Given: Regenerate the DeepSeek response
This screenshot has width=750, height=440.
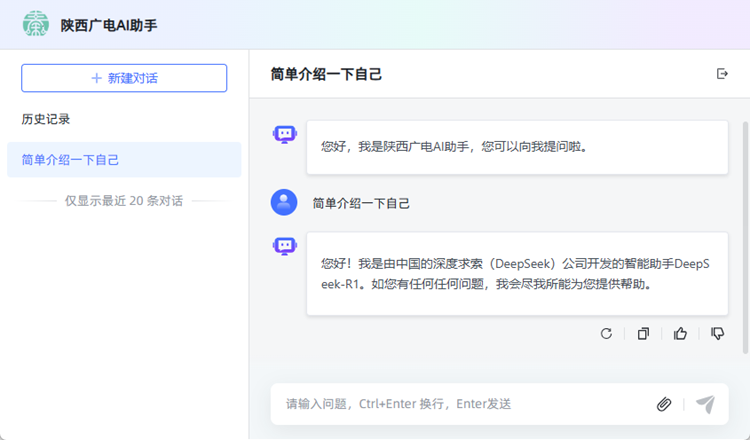Looking at the screenshot, I should pos(606,334).
